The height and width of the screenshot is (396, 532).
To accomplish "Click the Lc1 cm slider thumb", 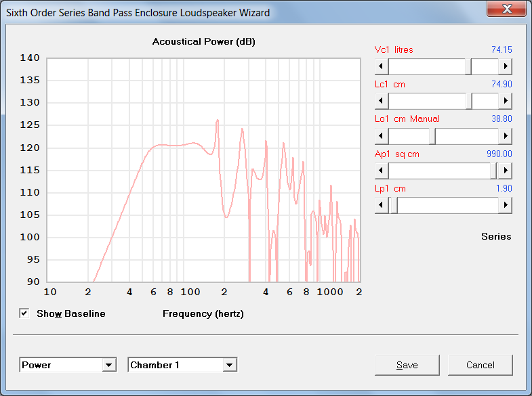I will (x=468, y=101).
